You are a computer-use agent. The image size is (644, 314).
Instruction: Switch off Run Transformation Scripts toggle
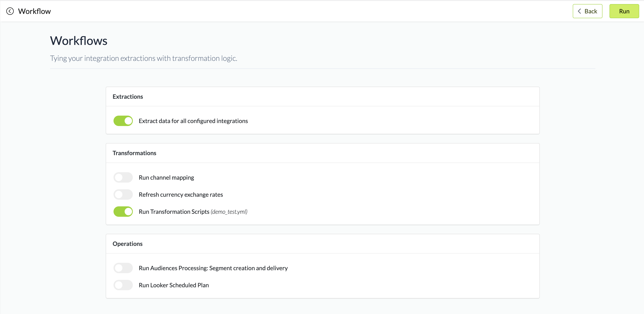[x=123, y=212]
